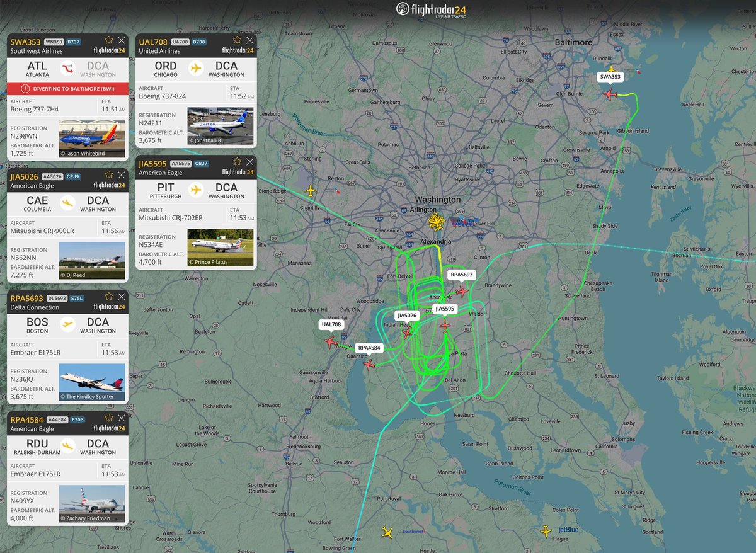
Task: Click the B737 aircraft type badge
Action: click(x=75, y=42)
